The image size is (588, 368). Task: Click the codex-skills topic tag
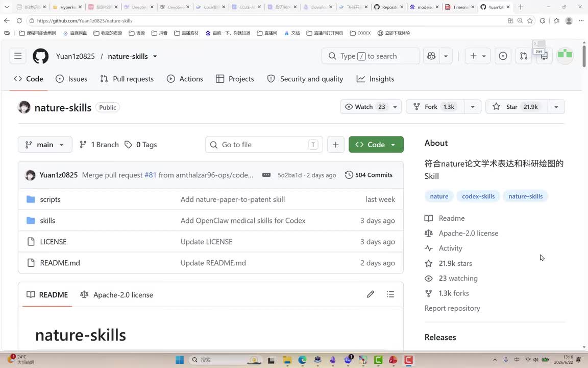pos(478,196)
